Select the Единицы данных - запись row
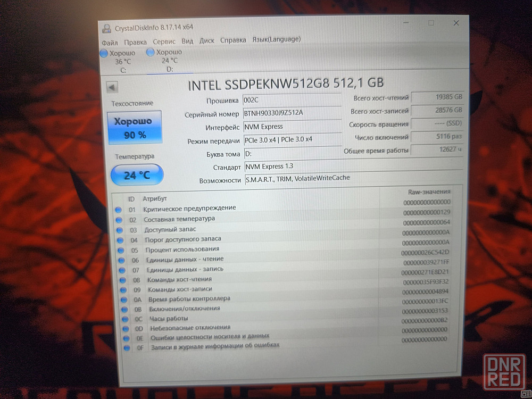This screenshot has height=399, width=532. pos(284,267)
